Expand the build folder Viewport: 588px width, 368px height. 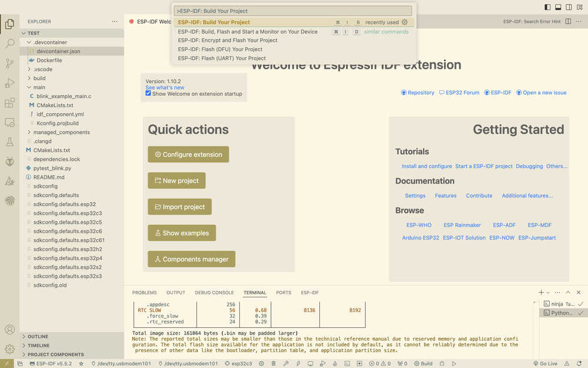point(39,78)
